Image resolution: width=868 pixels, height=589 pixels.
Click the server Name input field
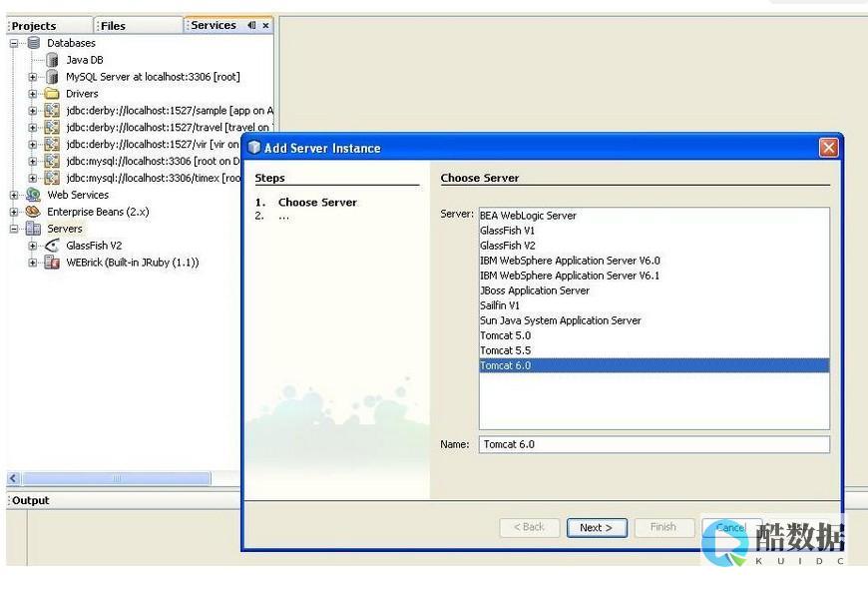(653, 444)
